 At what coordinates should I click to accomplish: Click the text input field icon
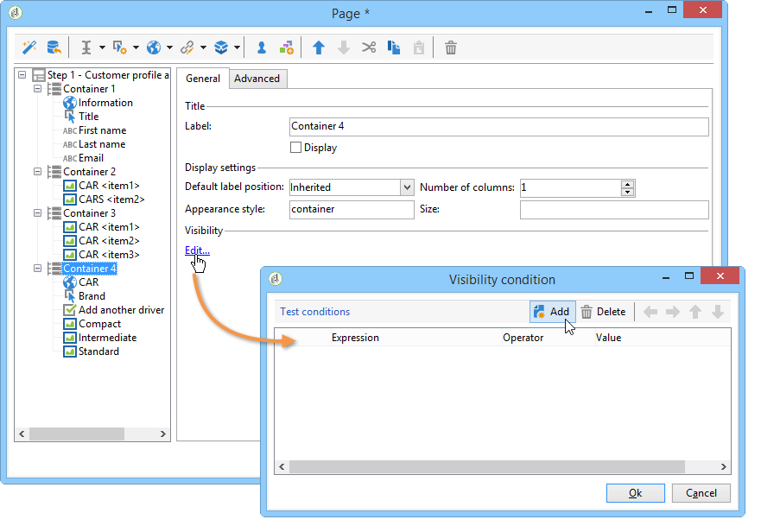pos(86,47)
